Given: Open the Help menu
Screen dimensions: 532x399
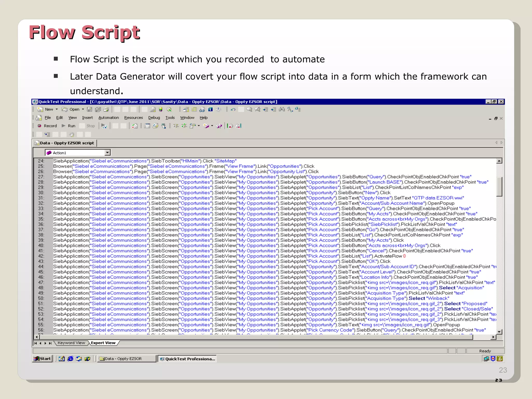Looking at the screenshot, I should [x=203, y=118].
